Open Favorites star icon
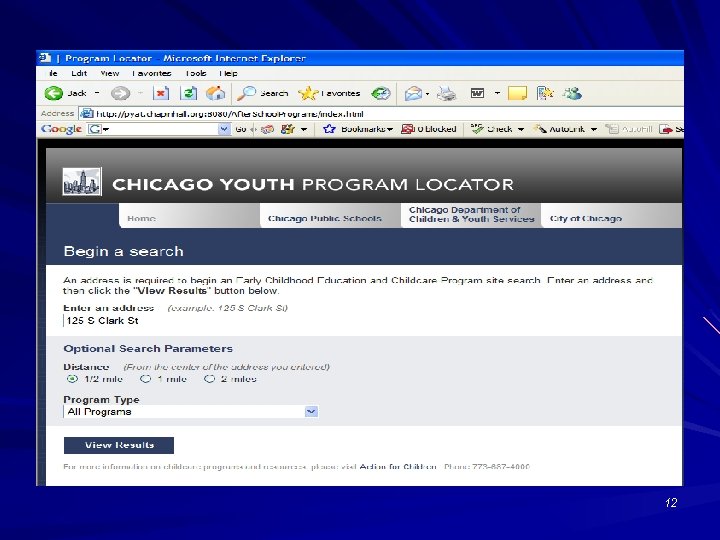The image size is (720, 540). click(x=308, y=93)
